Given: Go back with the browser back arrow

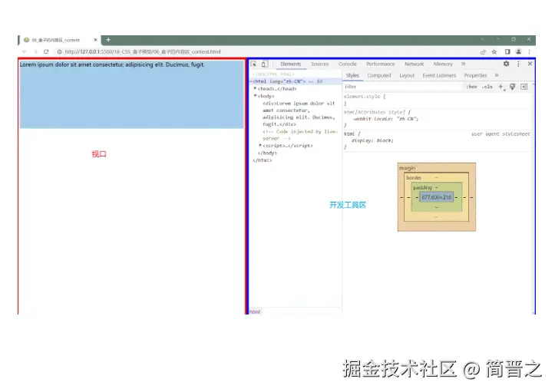Looking at the screenshot, I should [x=24, y=51].
